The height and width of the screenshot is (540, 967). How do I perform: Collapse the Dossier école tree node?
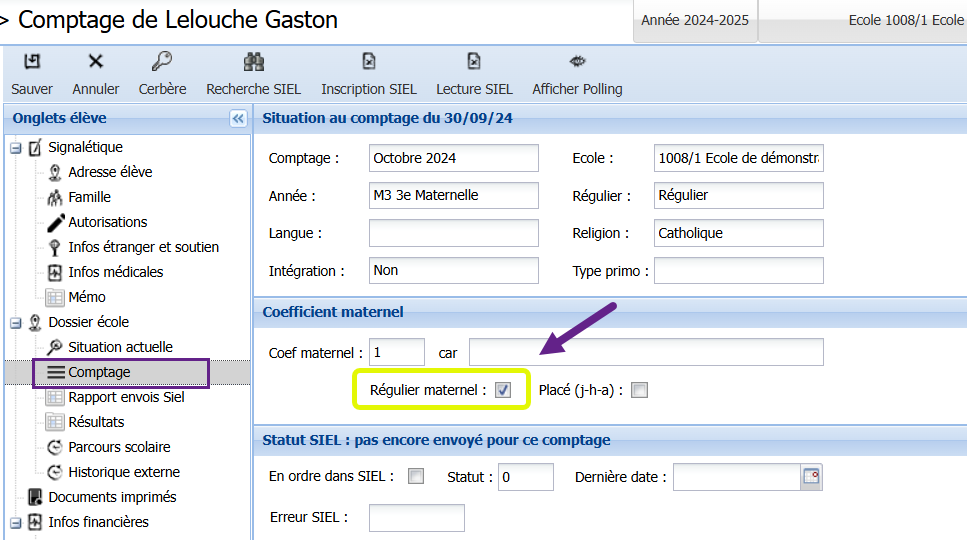coord(15,323)
